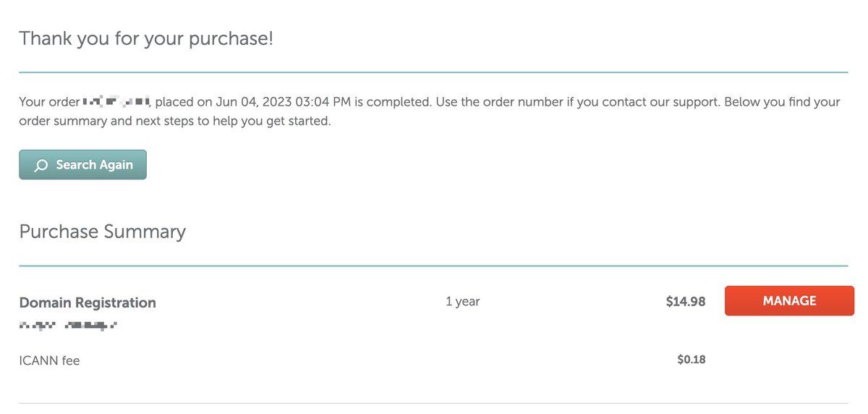Viewport: 868px width, 414px height.
Task: Click the Domain Registration title
Action: 88,303
